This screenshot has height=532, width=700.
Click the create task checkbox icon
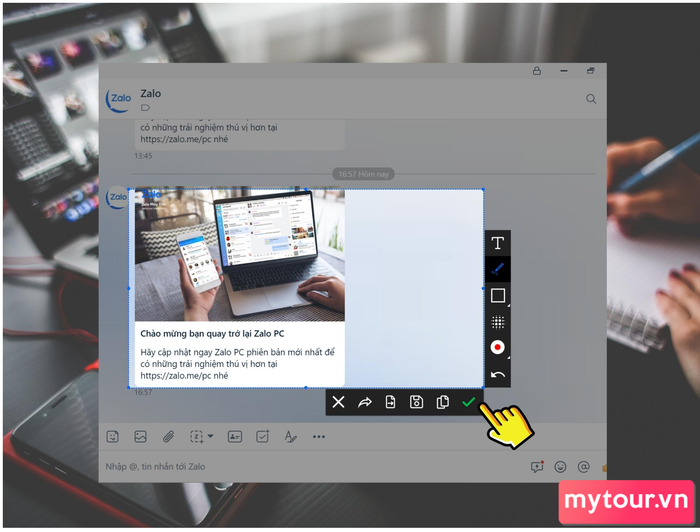(262, 436)
